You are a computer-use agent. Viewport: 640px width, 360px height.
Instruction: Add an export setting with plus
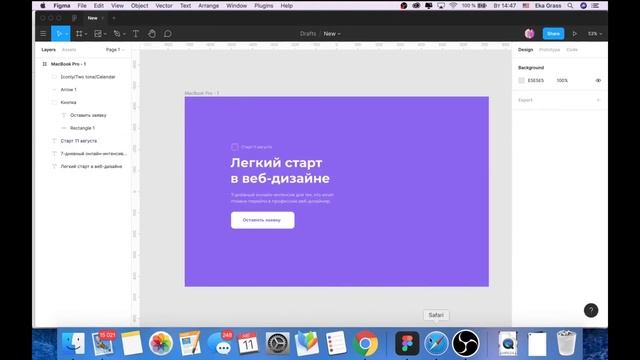598,100
